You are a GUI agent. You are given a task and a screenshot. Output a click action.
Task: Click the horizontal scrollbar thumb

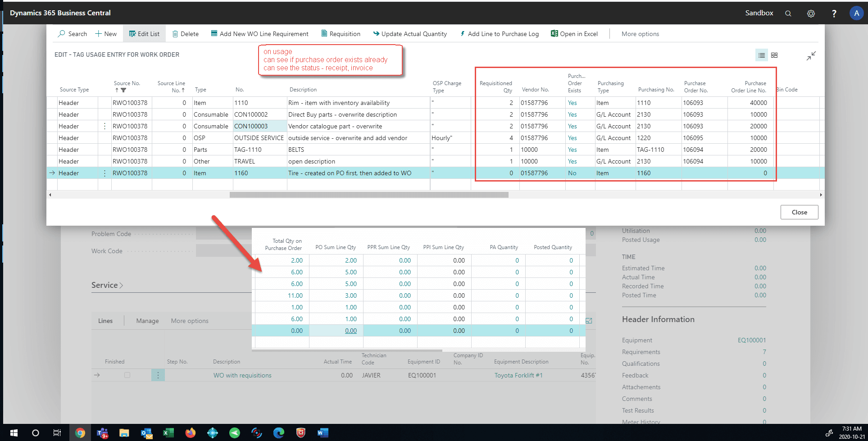coord(369,195)
